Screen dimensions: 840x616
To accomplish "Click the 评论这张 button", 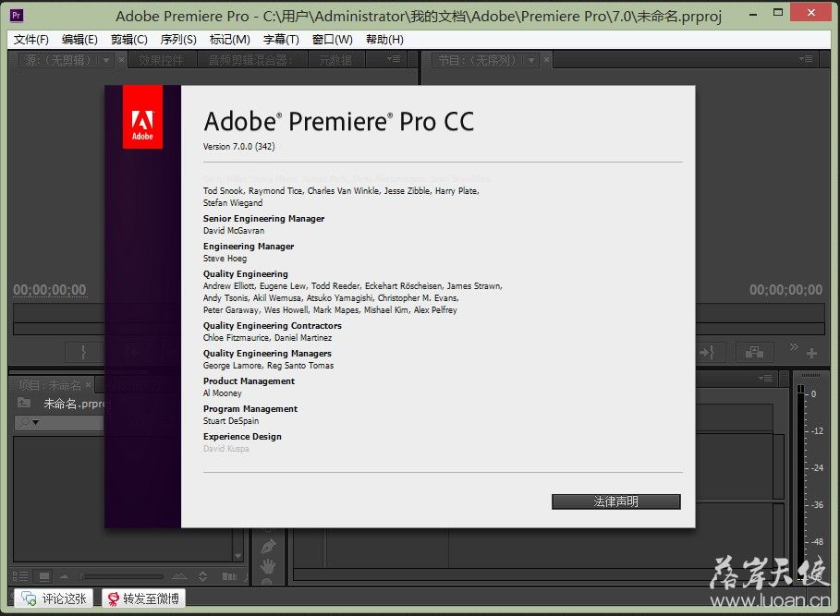I will click(x=54, y=598).
